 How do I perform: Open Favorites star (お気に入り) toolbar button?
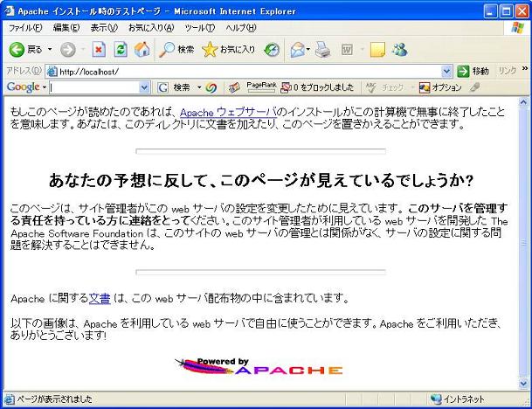click(228, 50)
